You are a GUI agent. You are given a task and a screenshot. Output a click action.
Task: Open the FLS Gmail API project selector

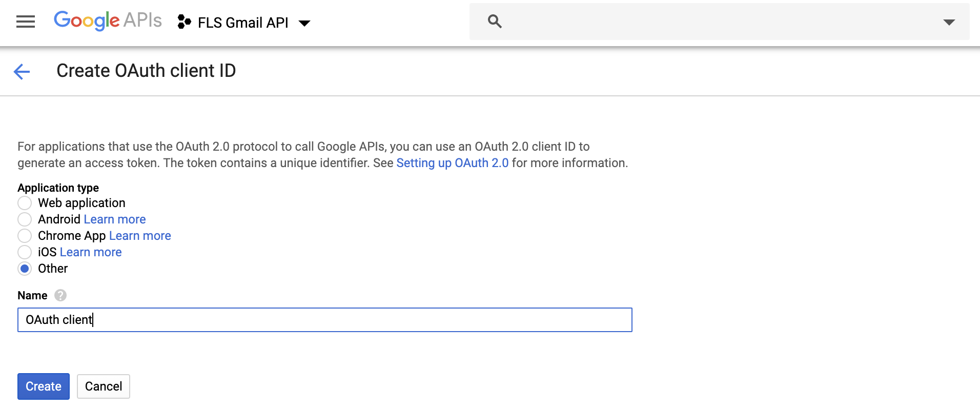(243, 22)
